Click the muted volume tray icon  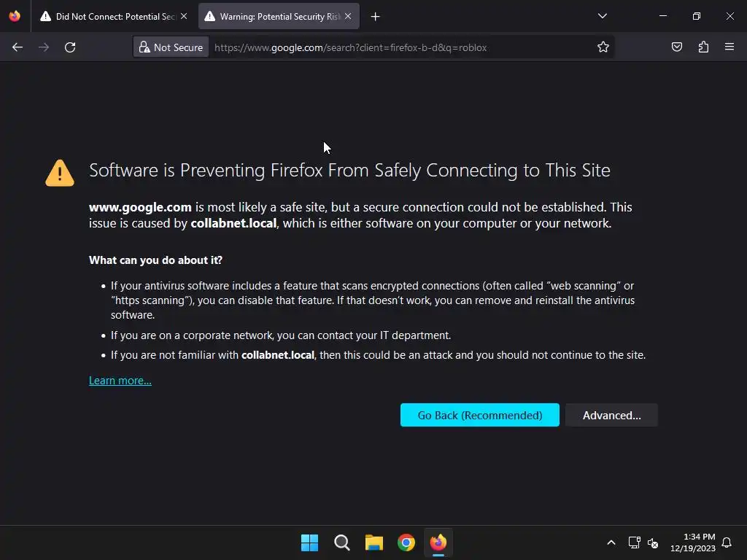point(653,542)
